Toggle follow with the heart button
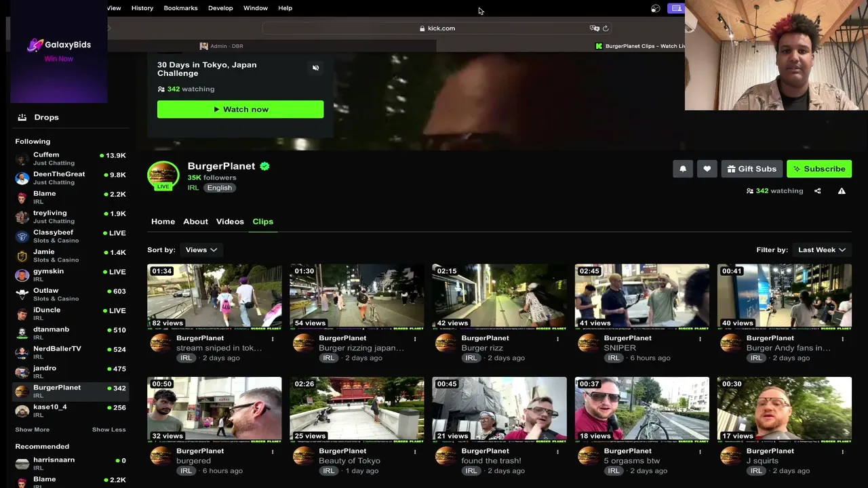The width and height of the screenshot is (868, 488). coord(707,169)
